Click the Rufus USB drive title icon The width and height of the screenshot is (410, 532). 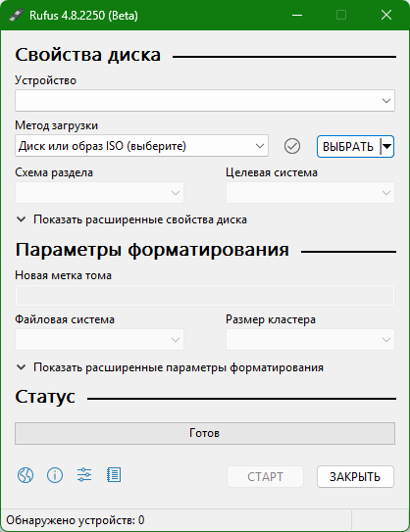point(16,16)
